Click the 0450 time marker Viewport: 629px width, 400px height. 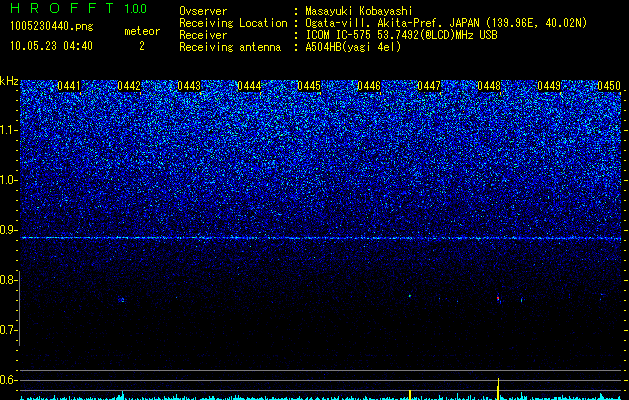click(x=609, y=86)
